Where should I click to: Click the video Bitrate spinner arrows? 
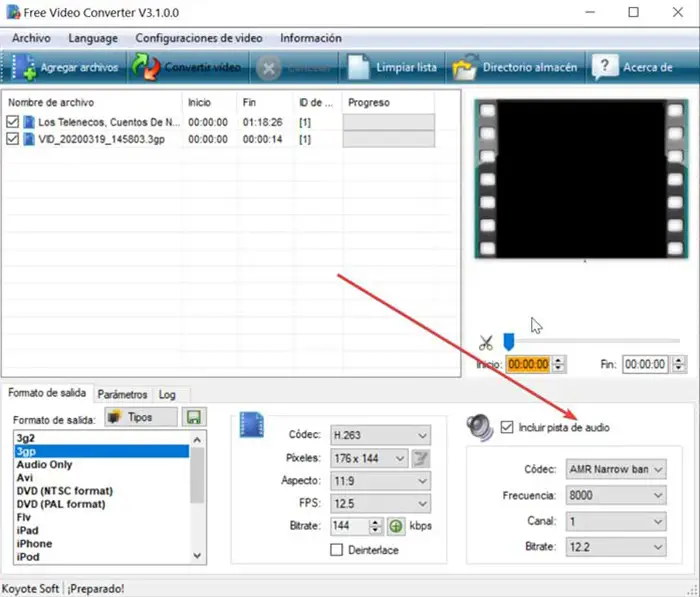(376, 526)
